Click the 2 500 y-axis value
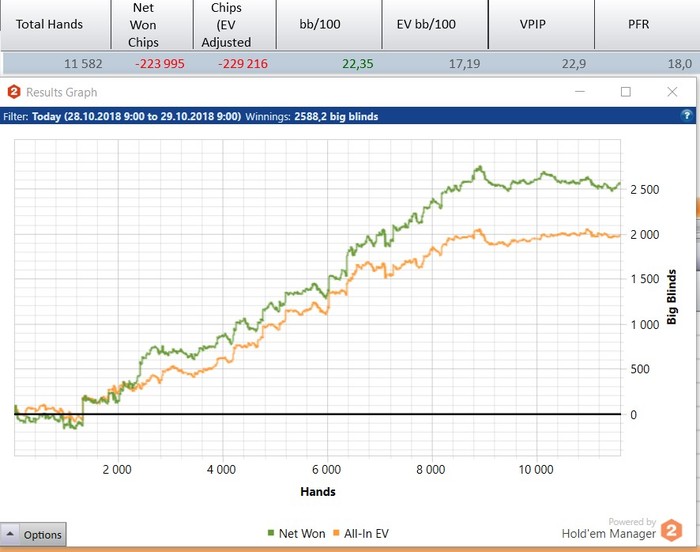 645,189
